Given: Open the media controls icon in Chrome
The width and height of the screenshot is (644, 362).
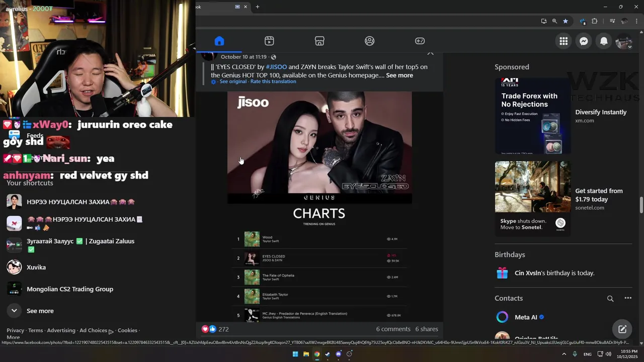Looking at the screenshot, I should point(612,21).
